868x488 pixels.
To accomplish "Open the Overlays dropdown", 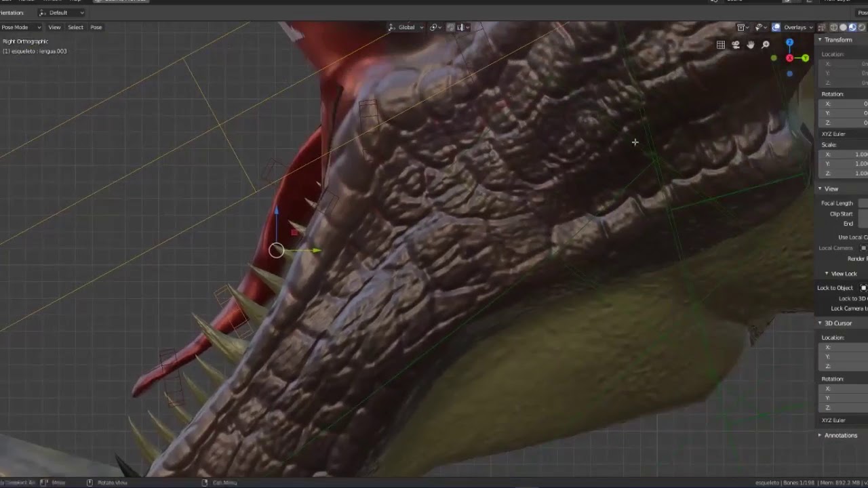I will pos(798,27).
